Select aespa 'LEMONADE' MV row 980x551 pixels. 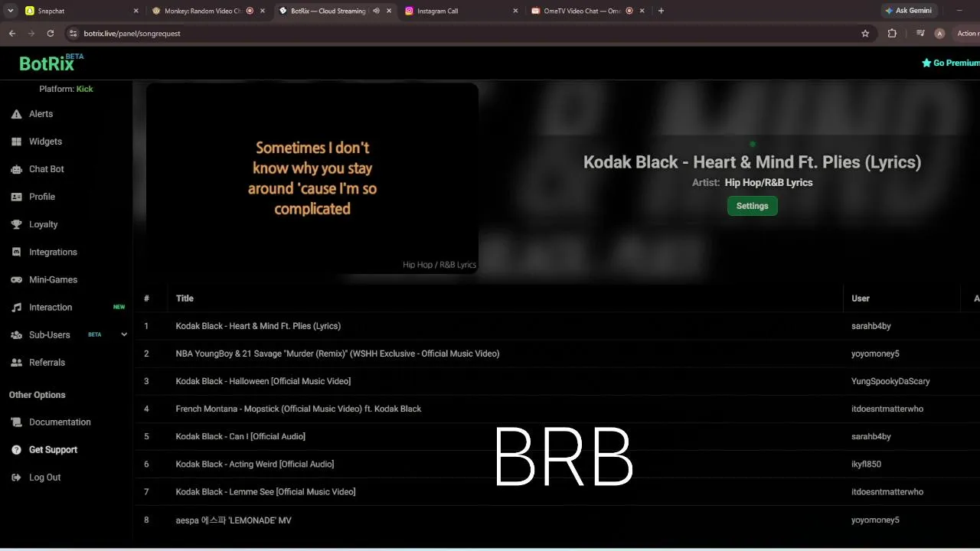[x=557, y=520]
